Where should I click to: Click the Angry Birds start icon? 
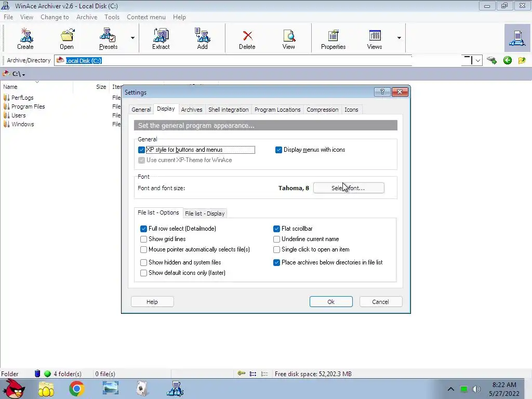14,389
